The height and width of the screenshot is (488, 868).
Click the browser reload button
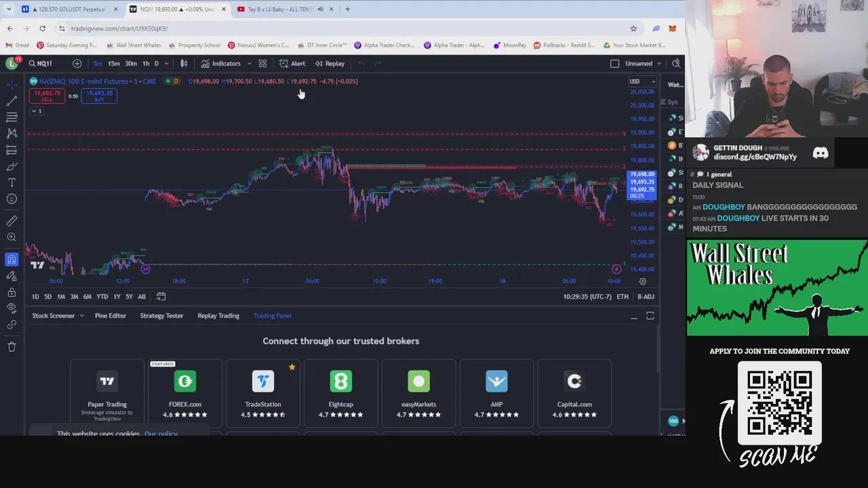[x=42, y=28]
